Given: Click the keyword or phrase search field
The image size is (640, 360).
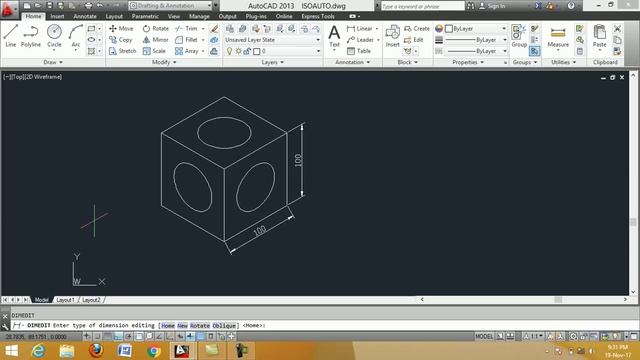Looking at the screenshot, I should (x=422, y=6).
